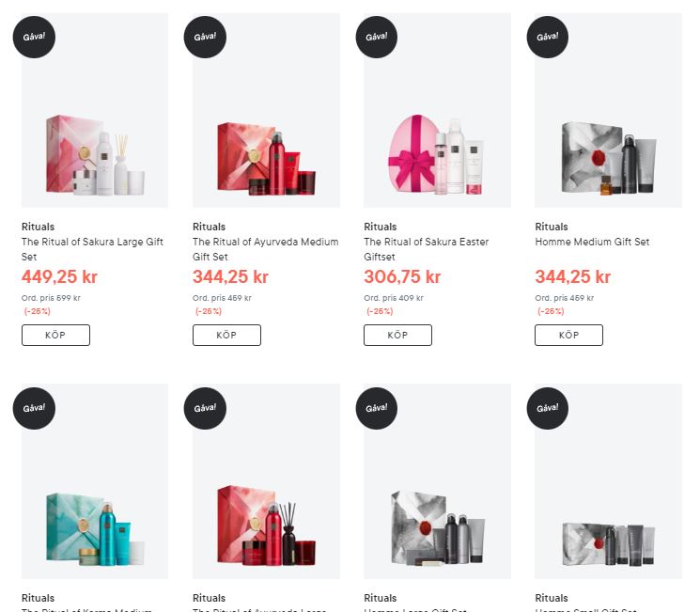Open the pink Easter egg giftset image

[437, 110]
